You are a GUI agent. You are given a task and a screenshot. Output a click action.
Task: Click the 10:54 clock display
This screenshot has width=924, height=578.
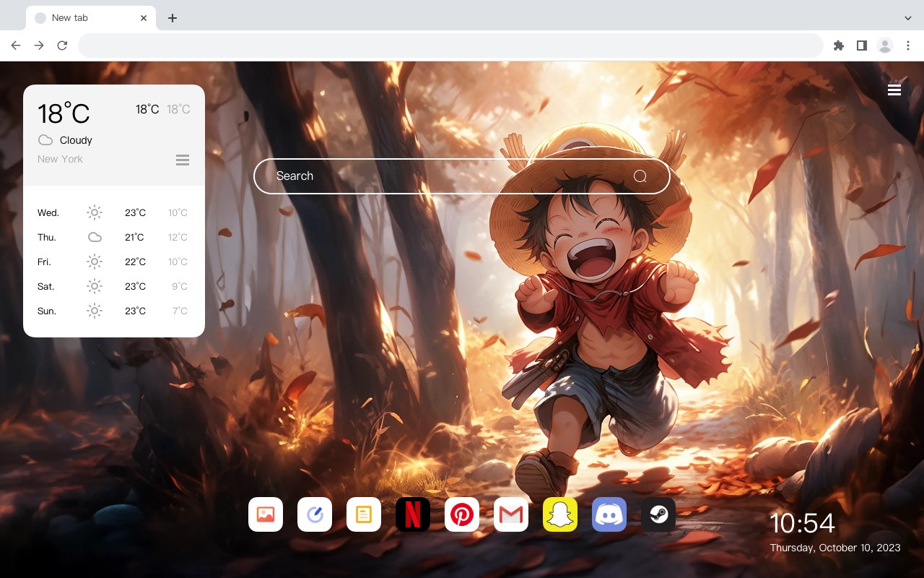click(802, 523)
